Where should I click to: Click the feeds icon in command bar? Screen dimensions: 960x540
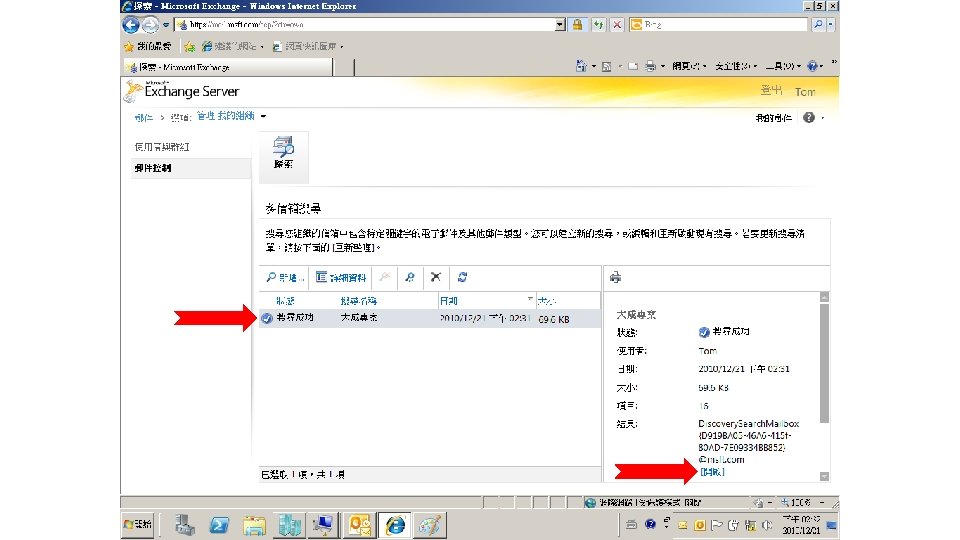point(607,66)
